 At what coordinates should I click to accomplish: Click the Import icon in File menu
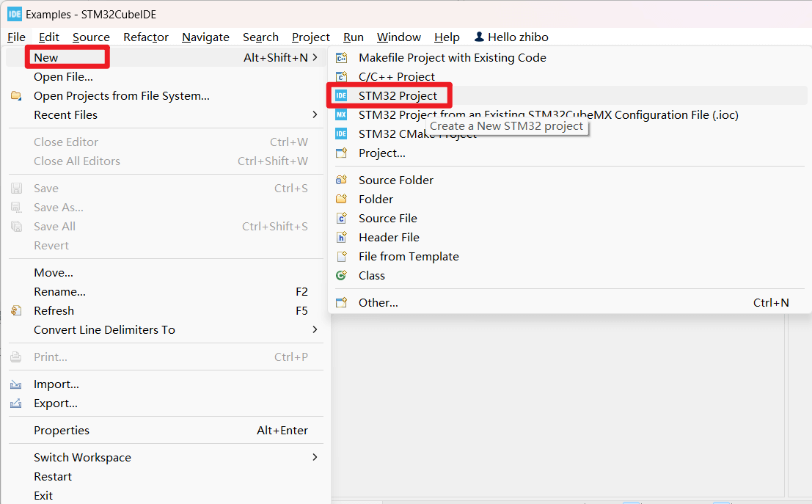coord(16,384)
